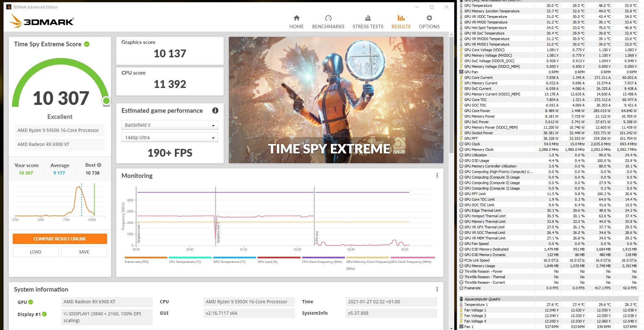Open the Results bar-chart icon

click(x=401, y=18)
